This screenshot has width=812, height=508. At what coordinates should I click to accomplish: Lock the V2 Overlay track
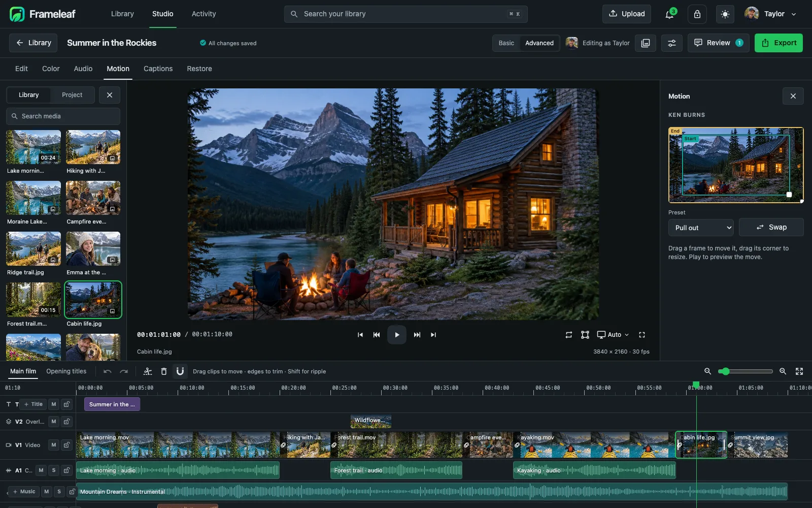(66, 422)
